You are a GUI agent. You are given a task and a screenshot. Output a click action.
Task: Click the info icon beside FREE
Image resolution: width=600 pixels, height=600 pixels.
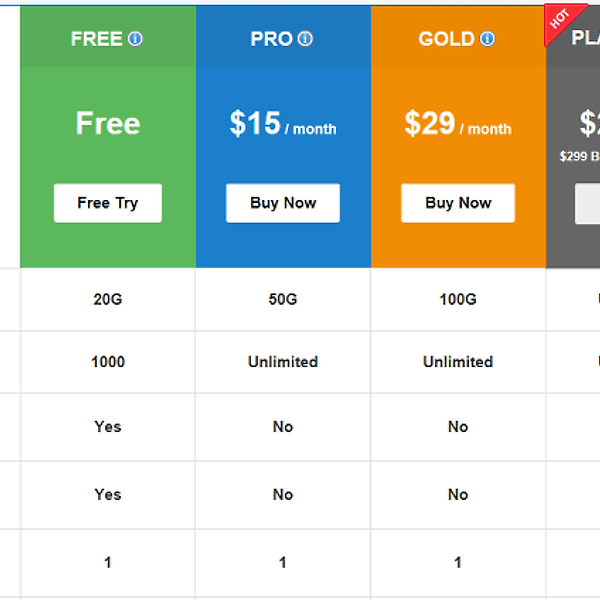click(x=135, y=39)
